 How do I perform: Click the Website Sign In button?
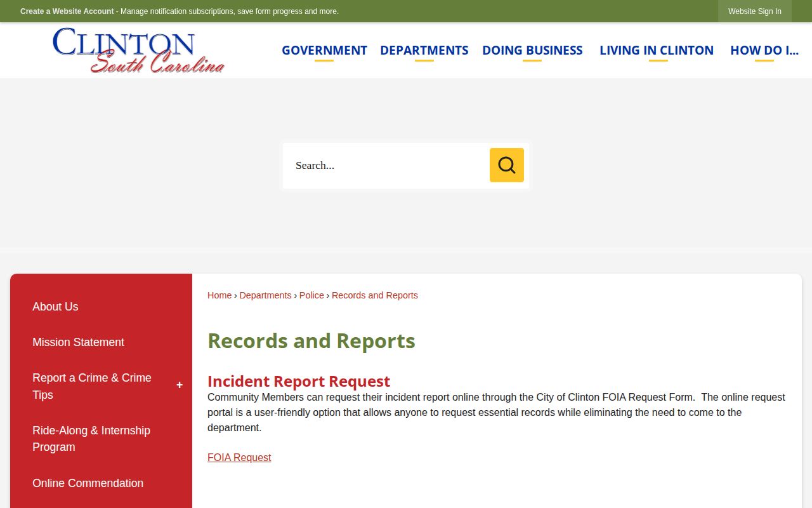tap(755, 11)
